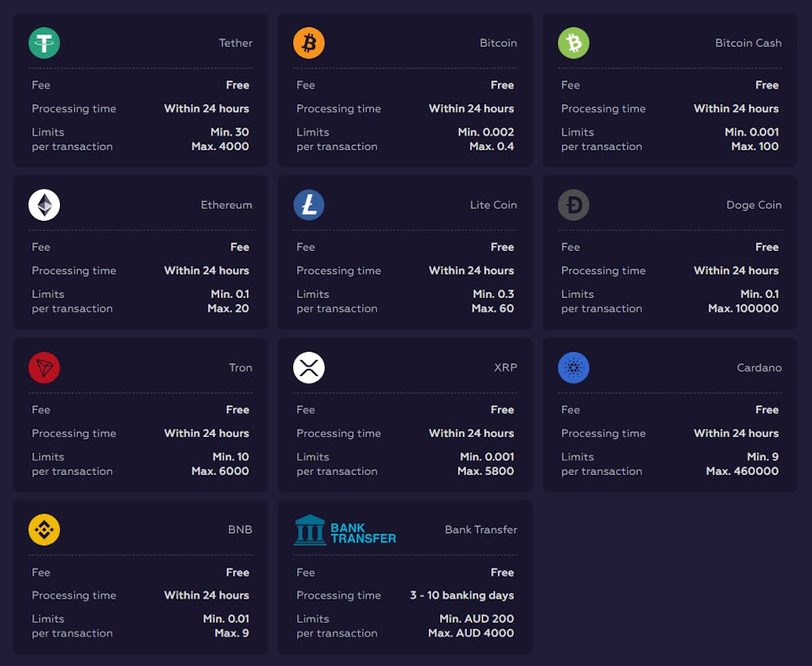Click '3 - 10 banking days' text
Screen dimensions: 812x666
pyautogui.click(x=462, y=595)
